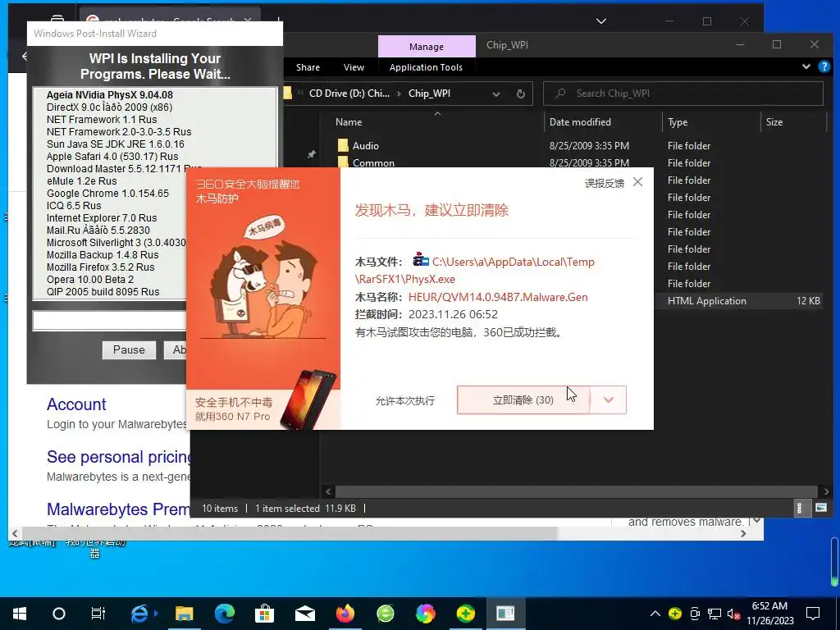Click the network tray icon
Screen dimensions: 840x630
(x=714, y=614)
